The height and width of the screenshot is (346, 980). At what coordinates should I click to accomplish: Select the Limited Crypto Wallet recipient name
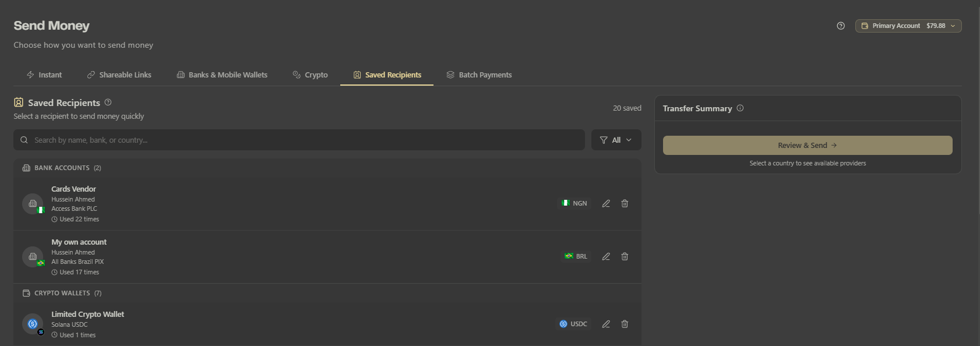pos(87,315)
